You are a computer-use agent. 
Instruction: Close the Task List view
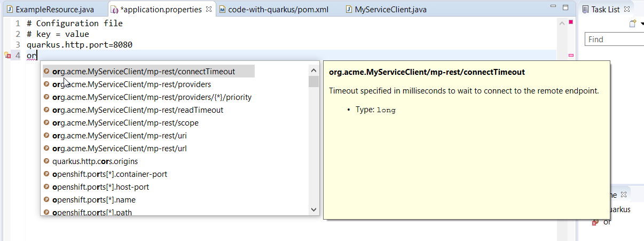[x=627, y=10]
